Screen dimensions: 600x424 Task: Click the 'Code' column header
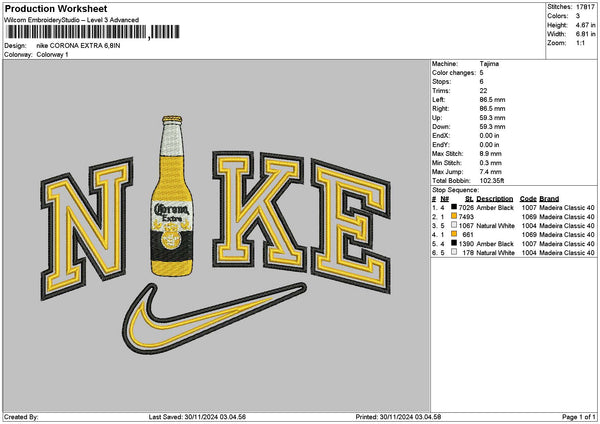[528, 199]
